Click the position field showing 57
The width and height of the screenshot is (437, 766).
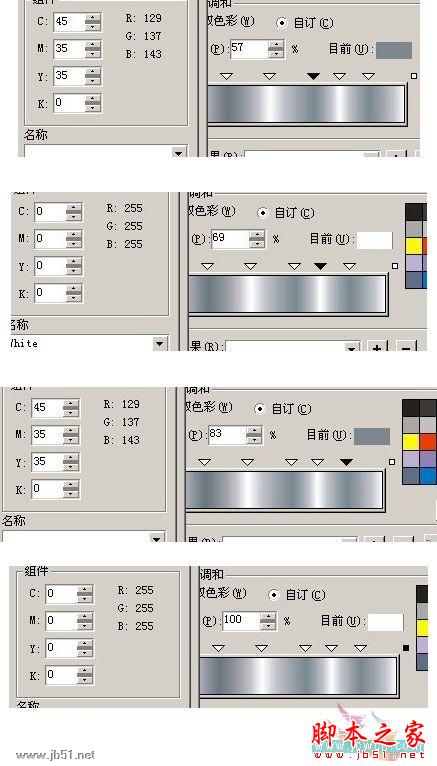click(x=250, y=49)
